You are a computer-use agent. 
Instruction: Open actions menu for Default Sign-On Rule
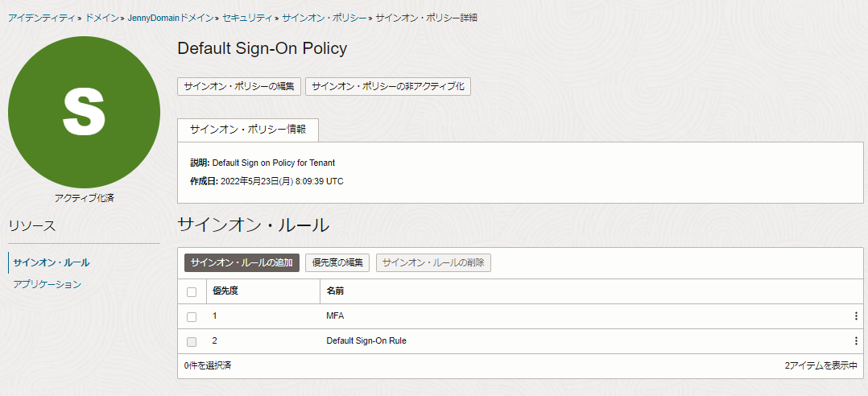856,341
